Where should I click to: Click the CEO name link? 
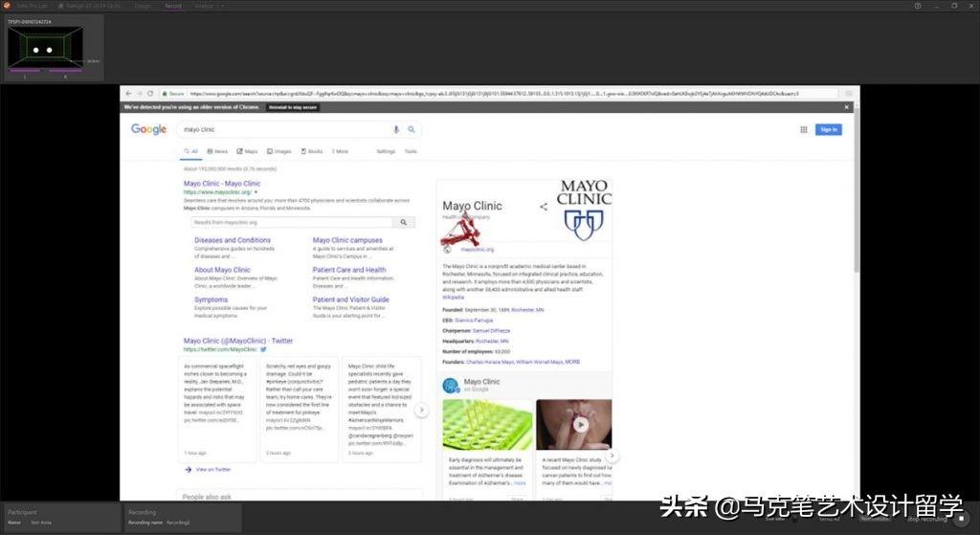(x=474, y=321)
